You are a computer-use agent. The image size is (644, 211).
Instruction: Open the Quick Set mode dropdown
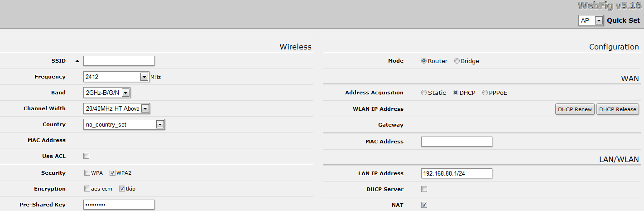click(599, 21)
